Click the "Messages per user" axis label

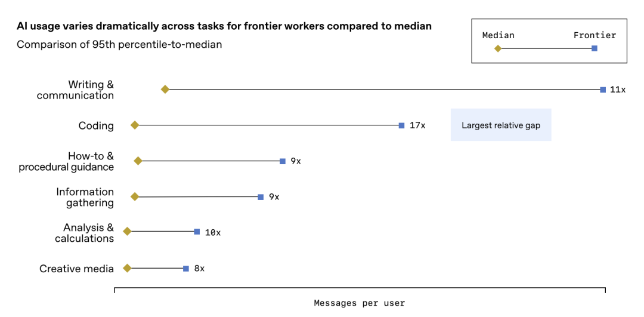pos(360,303)
